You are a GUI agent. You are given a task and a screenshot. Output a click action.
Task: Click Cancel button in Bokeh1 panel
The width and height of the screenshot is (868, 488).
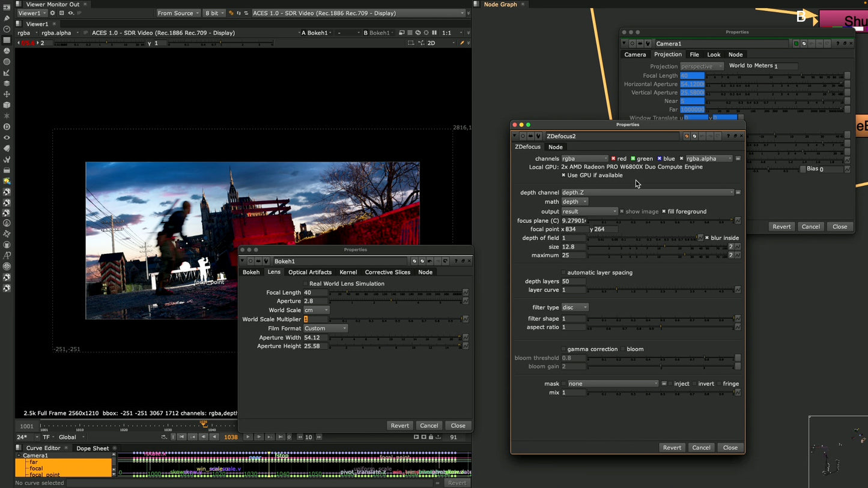429,426
